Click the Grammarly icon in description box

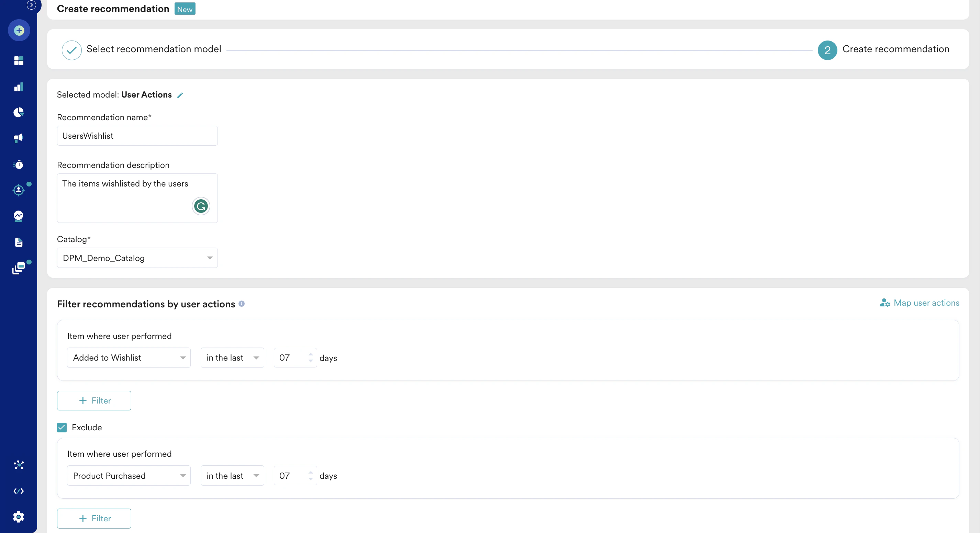click(x=201, y=206)
